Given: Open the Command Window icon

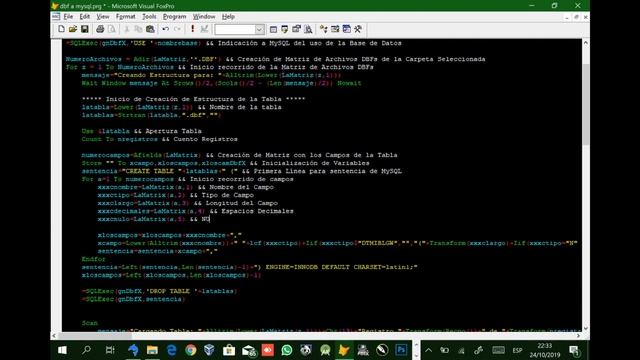Looking at the screenshot, I should (273, 29).
